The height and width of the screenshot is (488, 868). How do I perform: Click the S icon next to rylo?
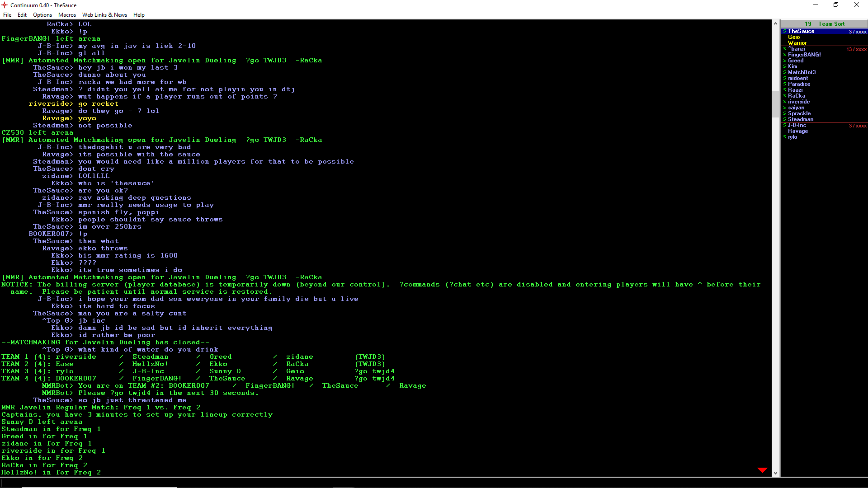784,137
